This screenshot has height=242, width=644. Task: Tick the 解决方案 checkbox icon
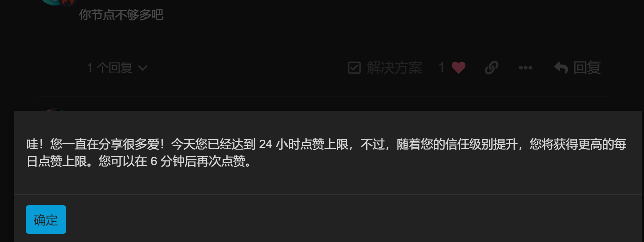coord(354,68)
